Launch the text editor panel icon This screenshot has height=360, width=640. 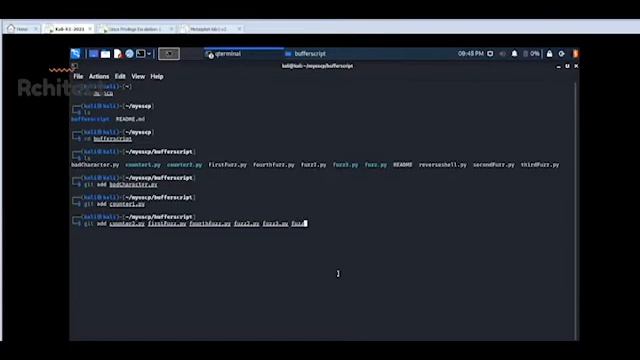tap(118, 54)
